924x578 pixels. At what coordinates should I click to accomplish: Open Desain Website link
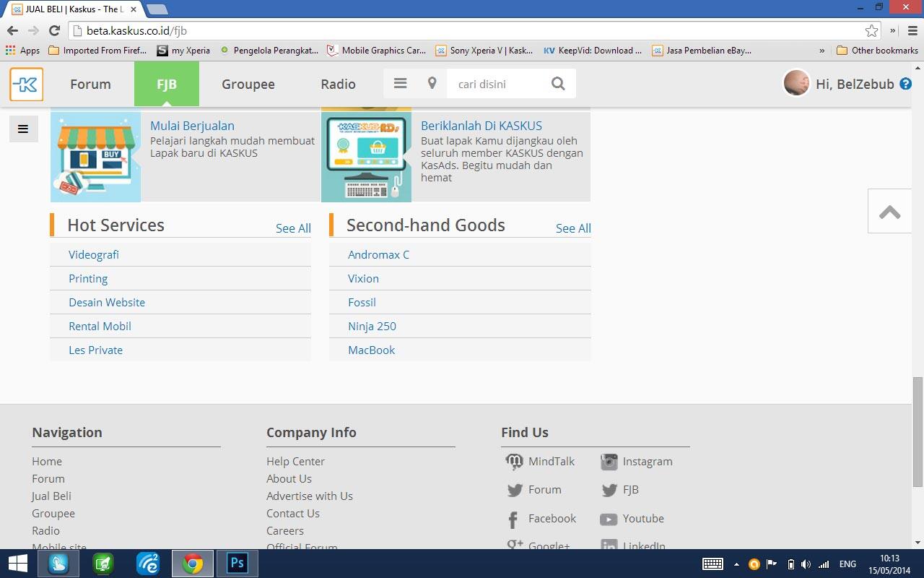click(107, 302)
